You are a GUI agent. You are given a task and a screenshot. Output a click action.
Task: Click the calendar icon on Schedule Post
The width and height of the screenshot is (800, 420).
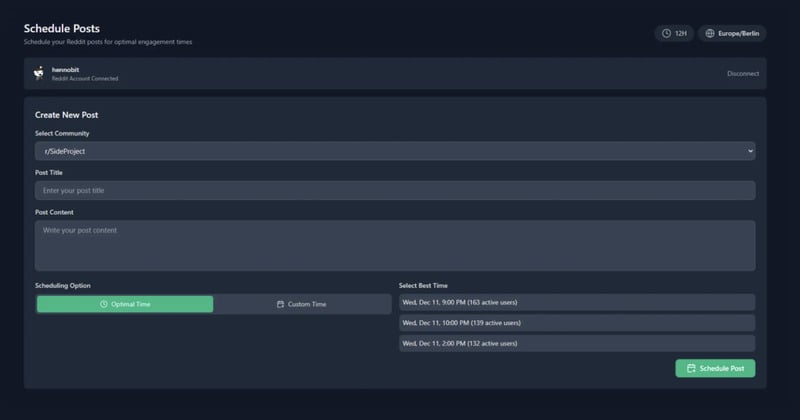click(x=690, y=368)
